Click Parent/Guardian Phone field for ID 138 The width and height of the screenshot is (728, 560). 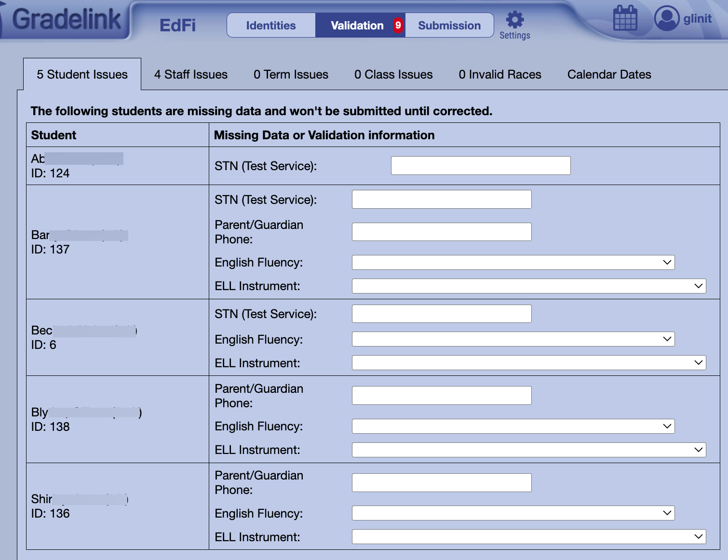(x=442, y=395)
